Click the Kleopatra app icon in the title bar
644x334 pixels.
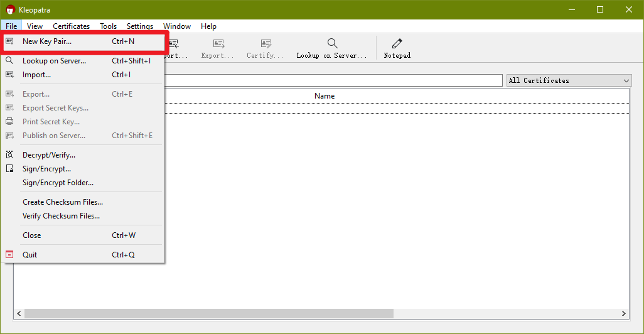pyautogui.click(x=10, y=9)
